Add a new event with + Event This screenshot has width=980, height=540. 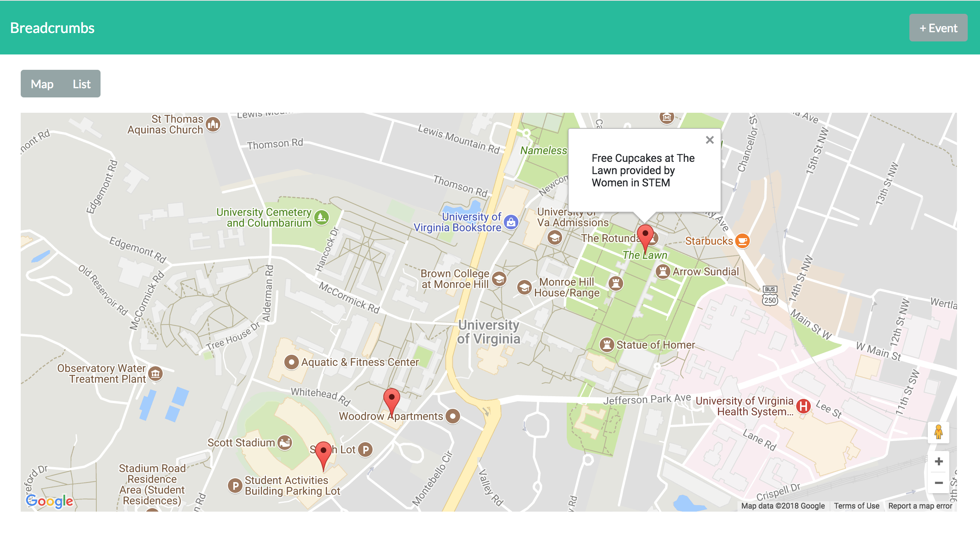coord(938,28)
